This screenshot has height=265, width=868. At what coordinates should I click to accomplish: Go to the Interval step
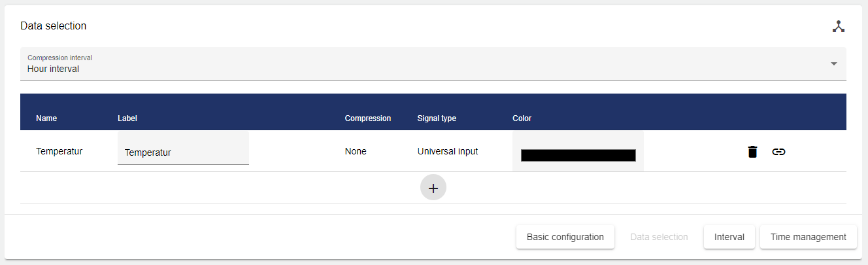tap(729, 237)
